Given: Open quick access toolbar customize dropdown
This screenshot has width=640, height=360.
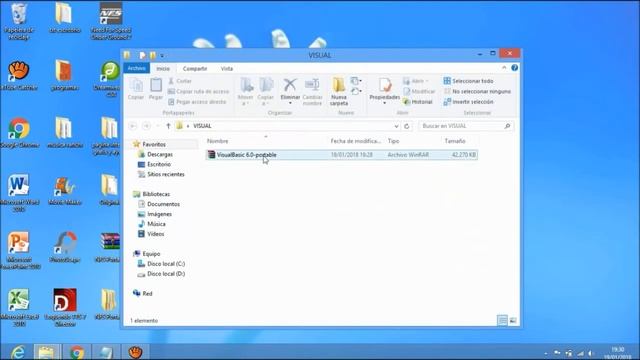Looking at the screenshot, I should click(162, 55).
